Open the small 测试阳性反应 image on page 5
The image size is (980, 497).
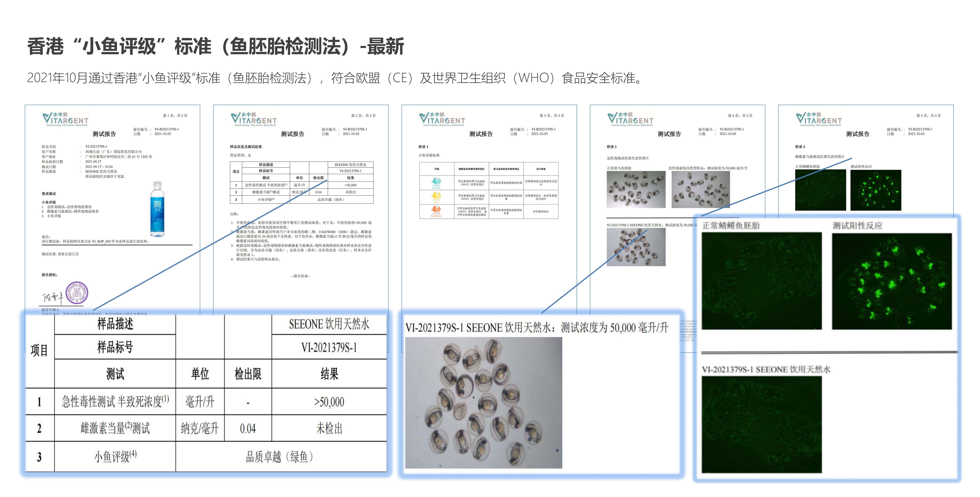876,190
